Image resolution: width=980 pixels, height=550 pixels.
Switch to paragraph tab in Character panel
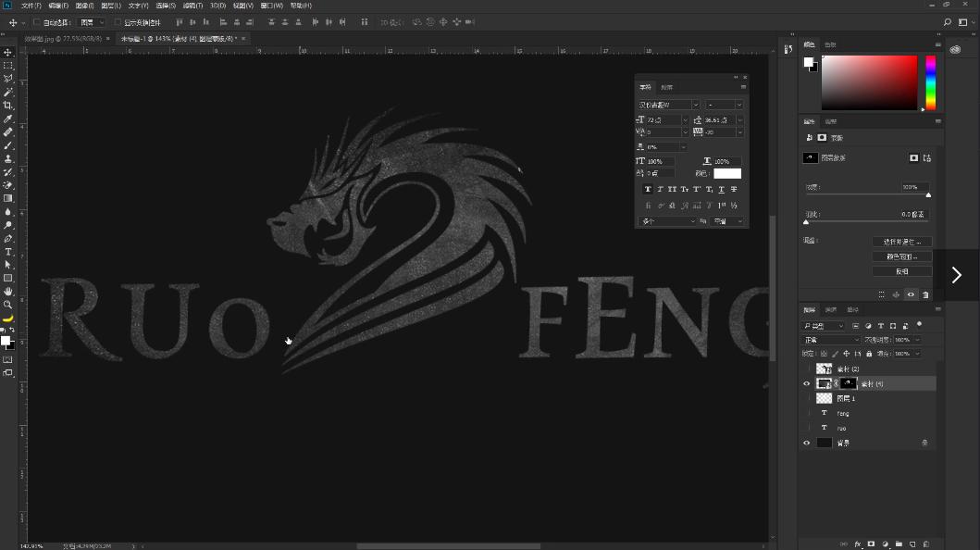(x=667, y=87)
